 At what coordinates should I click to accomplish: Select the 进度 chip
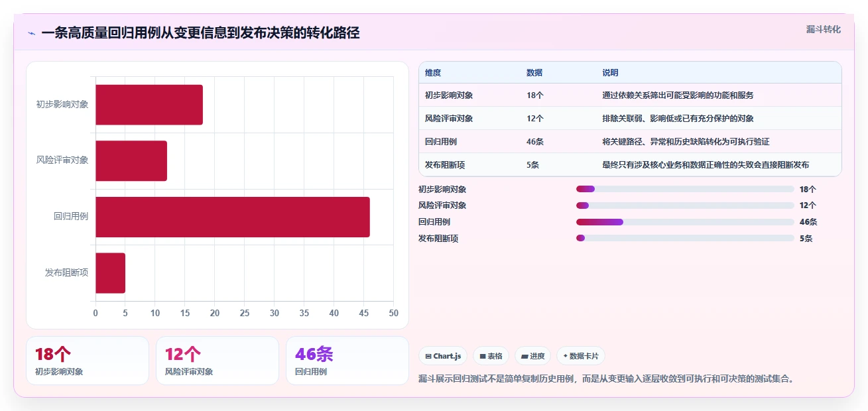[x=532, y=356]
